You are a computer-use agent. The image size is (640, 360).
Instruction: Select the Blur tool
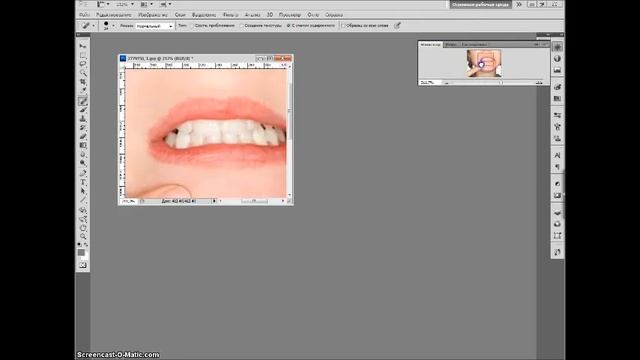83,154
